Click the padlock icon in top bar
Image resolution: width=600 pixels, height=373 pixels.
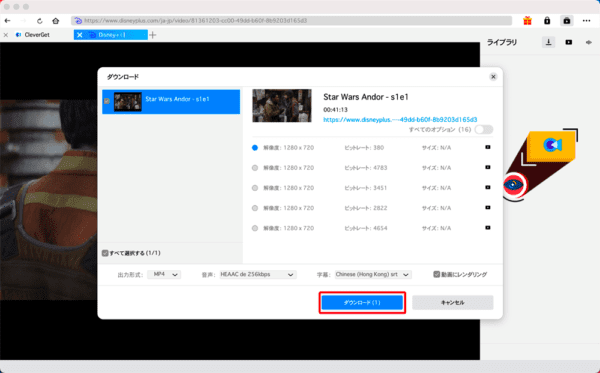point(547,21)
